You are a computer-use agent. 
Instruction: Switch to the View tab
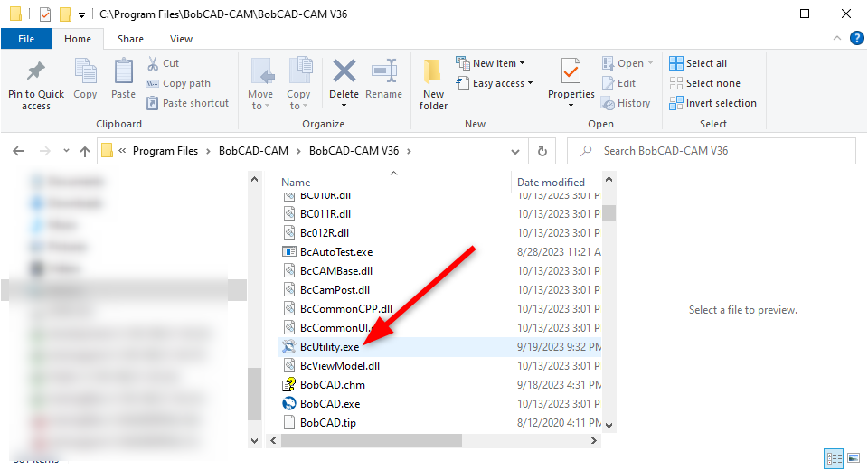181,39
